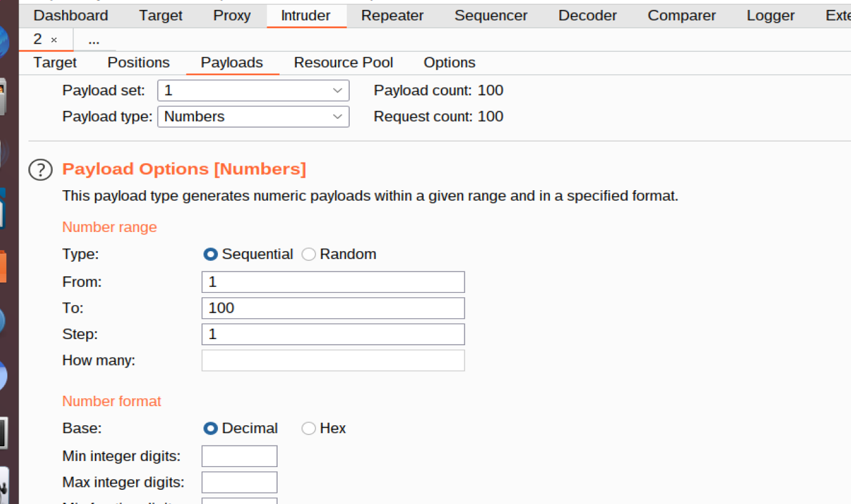This screenshot has width=851, height=504.
Task: Click the Max integer digits field
Action: (240, 482)
